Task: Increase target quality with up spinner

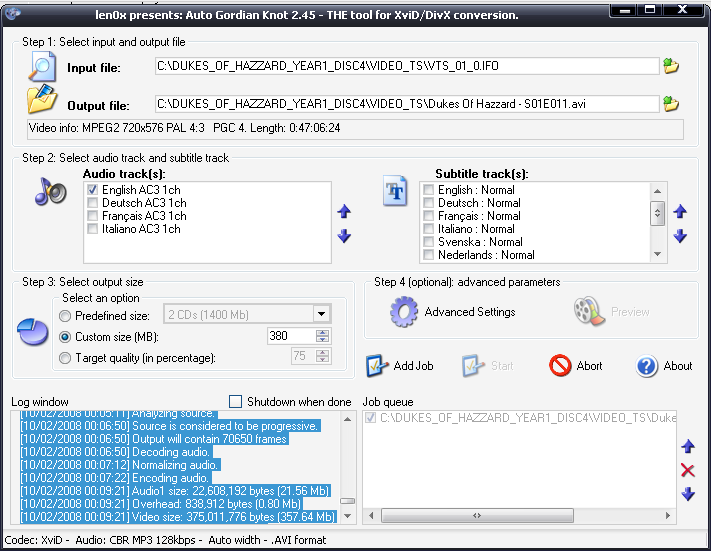Action: pyautogui.click(x=322, y=352)
